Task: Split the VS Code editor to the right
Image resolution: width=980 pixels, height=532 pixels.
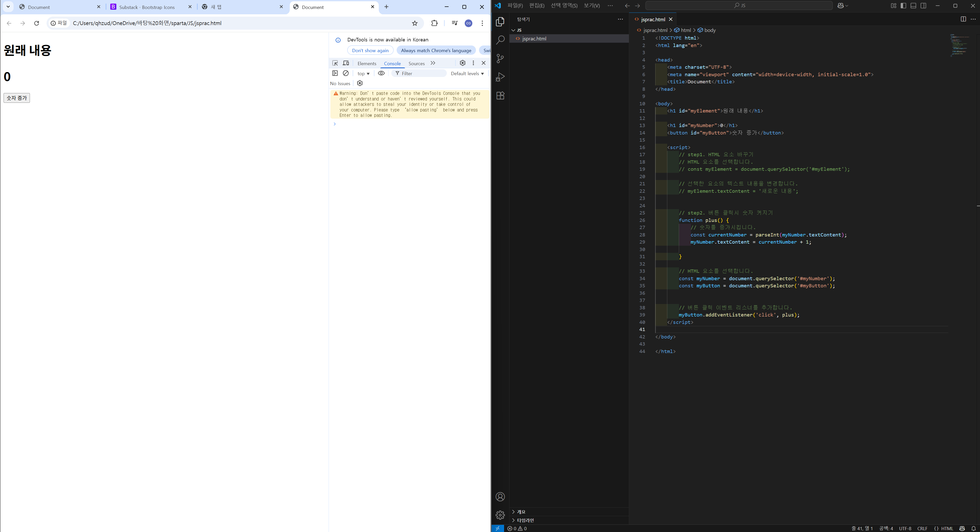Action: (963, 19)
